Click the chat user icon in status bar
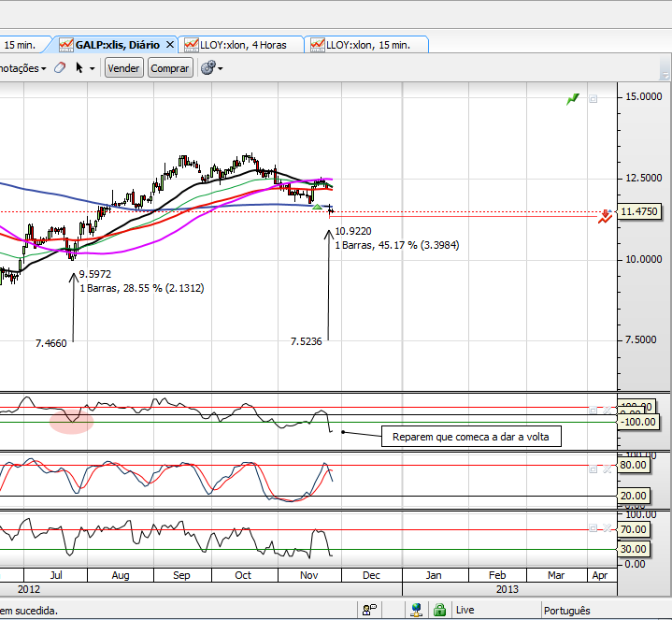Image resolution: width=672 pixels, height=620 pixels. (369, 610)
